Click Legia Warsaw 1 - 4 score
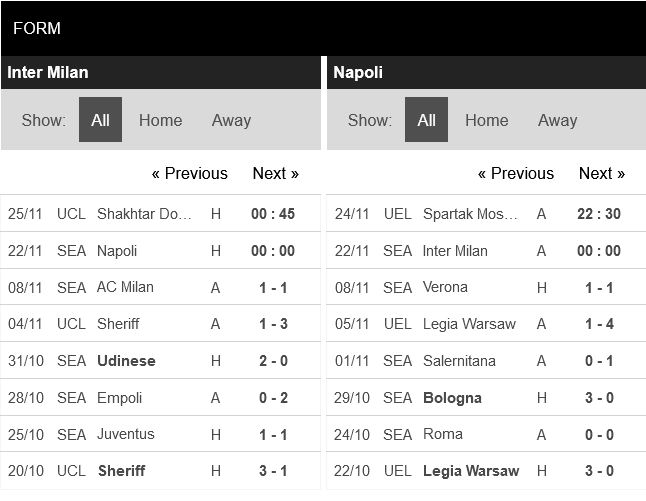The image size is (646, 501). point(601,324)
